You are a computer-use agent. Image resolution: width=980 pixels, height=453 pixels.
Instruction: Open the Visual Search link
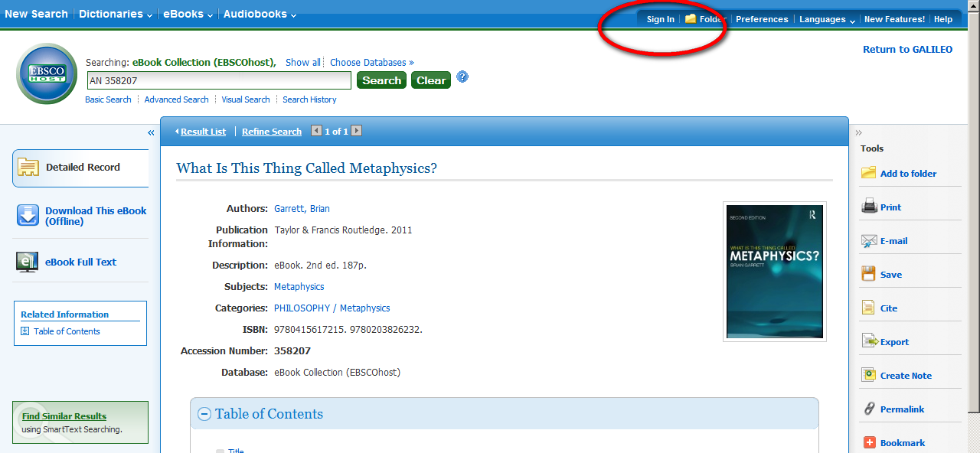(x=246, y=99)
